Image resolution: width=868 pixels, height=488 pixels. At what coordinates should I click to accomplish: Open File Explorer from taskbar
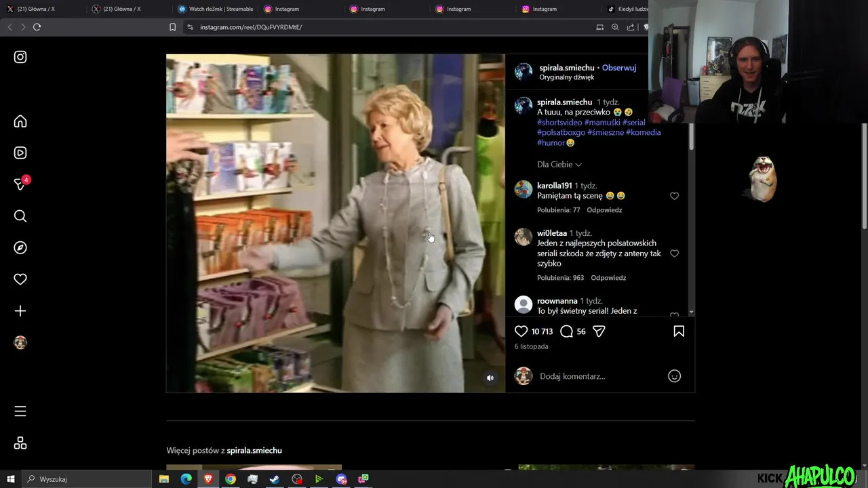164,479
